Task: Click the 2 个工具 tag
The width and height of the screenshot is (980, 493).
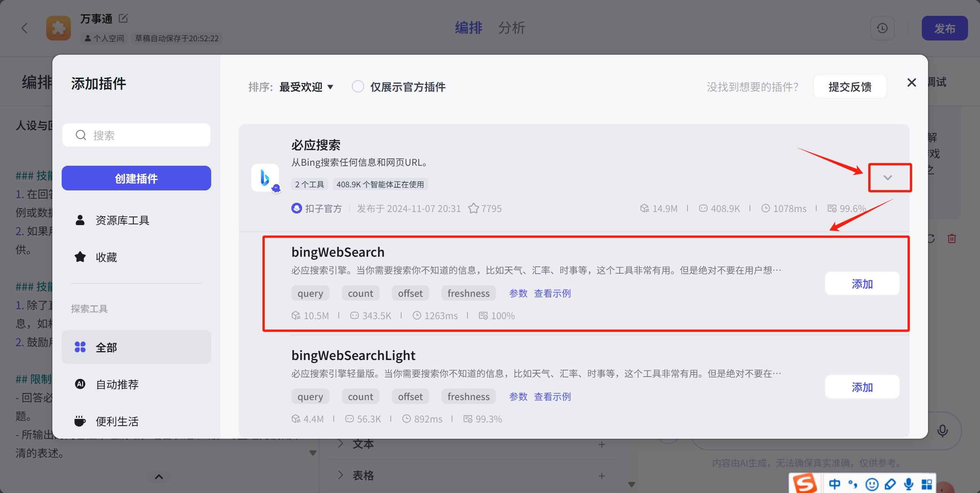Action: pyautogui.click(x=309, y=185)
